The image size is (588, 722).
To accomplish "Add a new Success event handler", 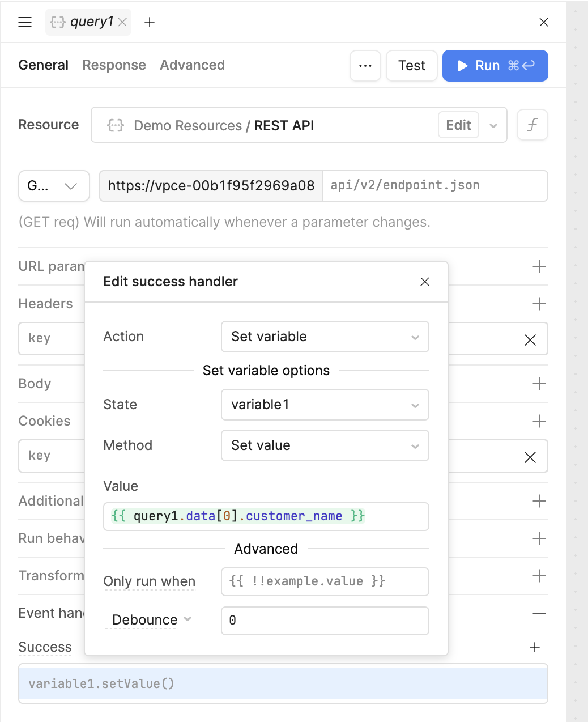I will click(534, 647).
